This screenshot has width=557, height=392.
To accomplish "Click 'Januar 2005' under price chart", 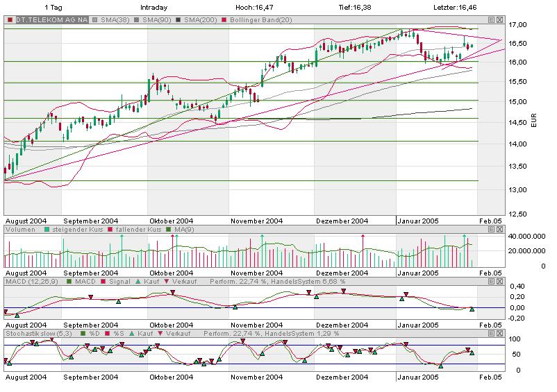I will pos(418,221).
